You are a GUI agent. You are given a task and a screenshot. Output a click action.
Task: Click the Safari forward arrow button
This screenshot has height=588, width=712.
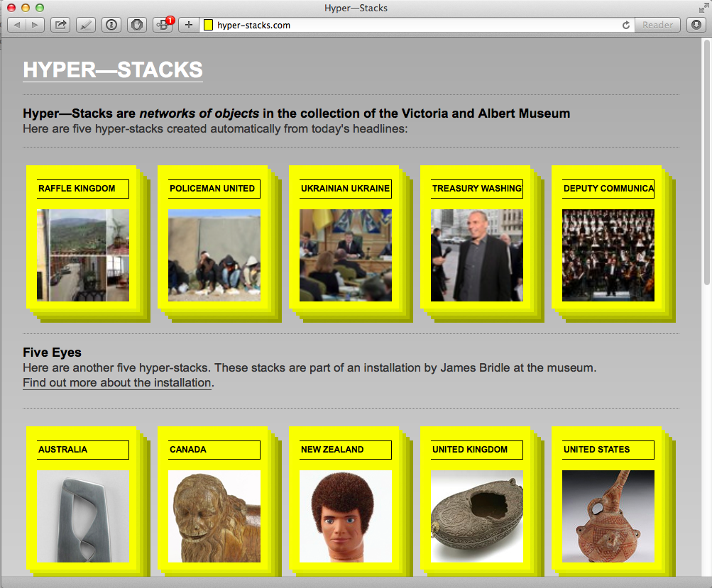pos(35,25)
